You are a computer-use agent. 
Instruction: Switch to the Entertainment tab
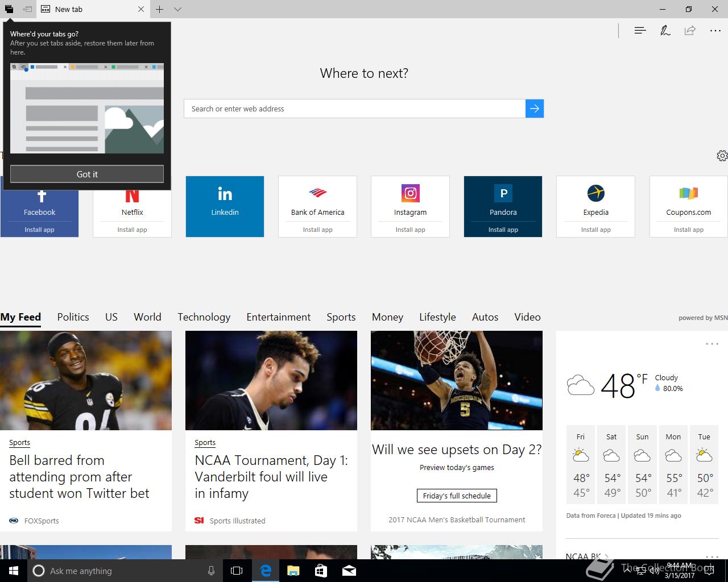[x=278, y=317]
